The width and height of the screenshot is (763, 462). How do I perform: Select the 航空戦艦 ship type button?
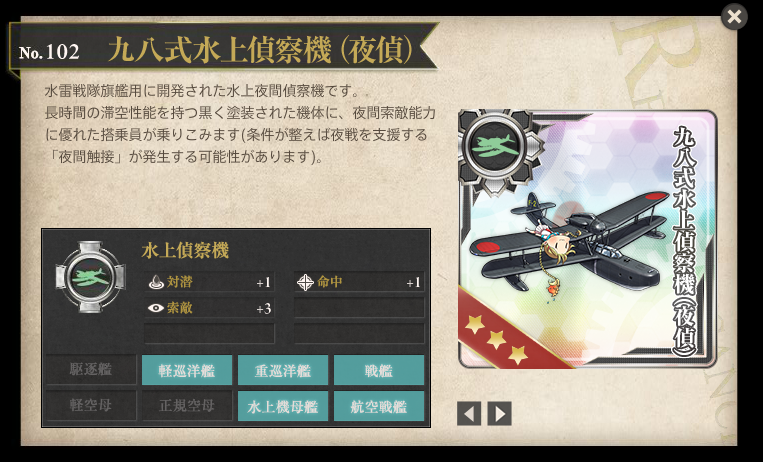(x=379, y=406)
